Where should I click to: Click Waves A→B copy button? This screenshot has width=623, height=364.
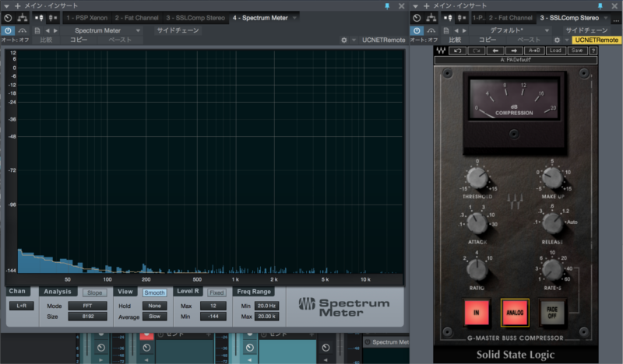534,51
